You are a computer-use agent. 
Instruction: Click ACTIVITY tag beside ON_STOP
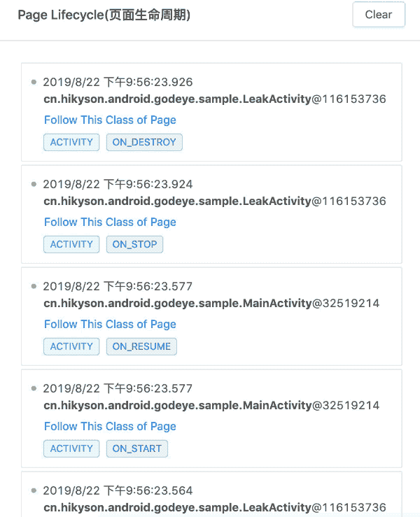[x=71, y=244]
